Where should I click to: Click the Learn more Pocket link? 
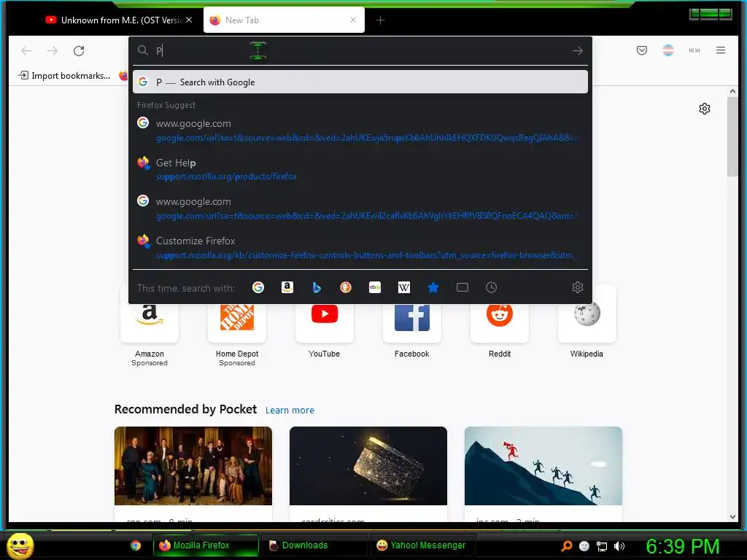point(290,410)
